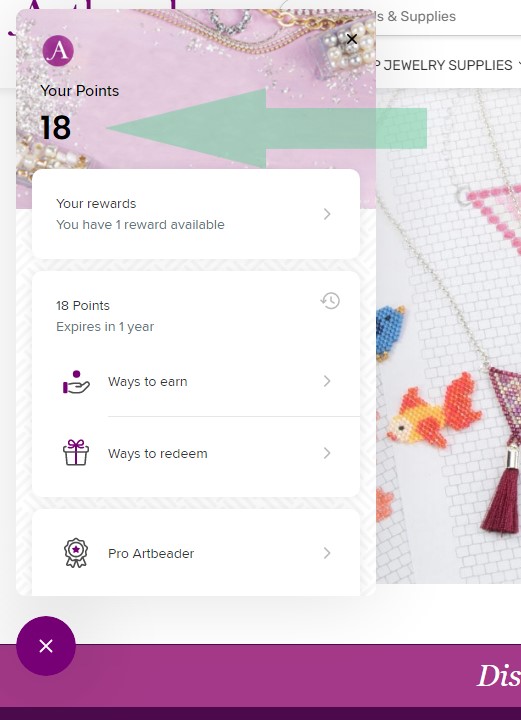Open the JEWELRY SUPPLIES navigation menu
This screenshot has height=720, width=521.
click(448, 65)
